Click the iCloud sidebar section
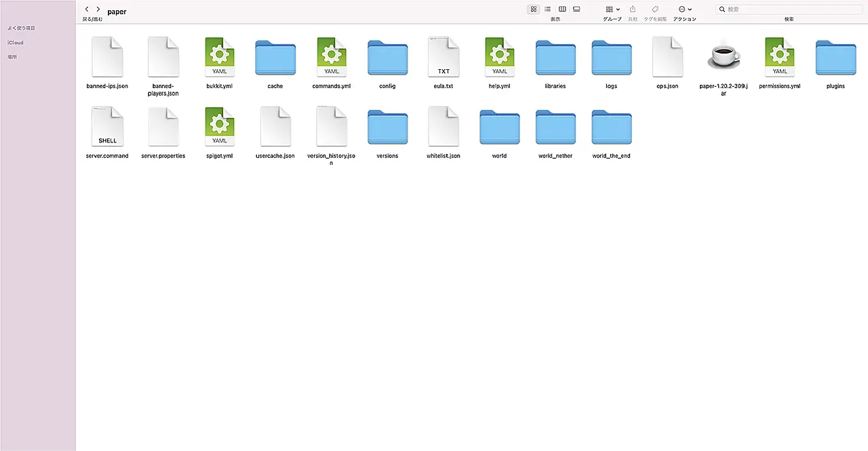The width and height of the screenshot is (868, 451). point(16,43)
